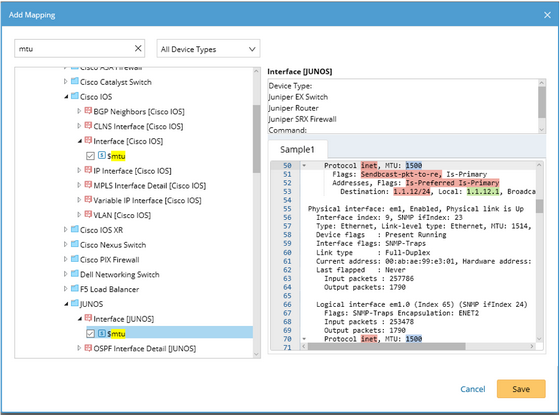Collapse the Cisco IOS node
Screen dimensions: 560x415
66,97
